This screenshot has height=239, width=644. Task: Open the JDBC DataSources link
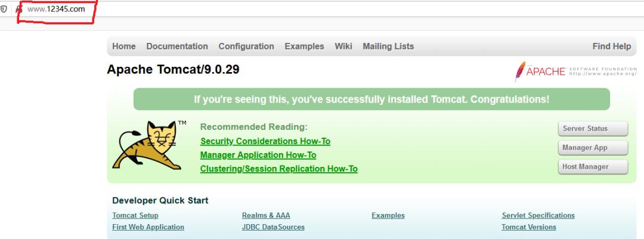pos(273,227)
